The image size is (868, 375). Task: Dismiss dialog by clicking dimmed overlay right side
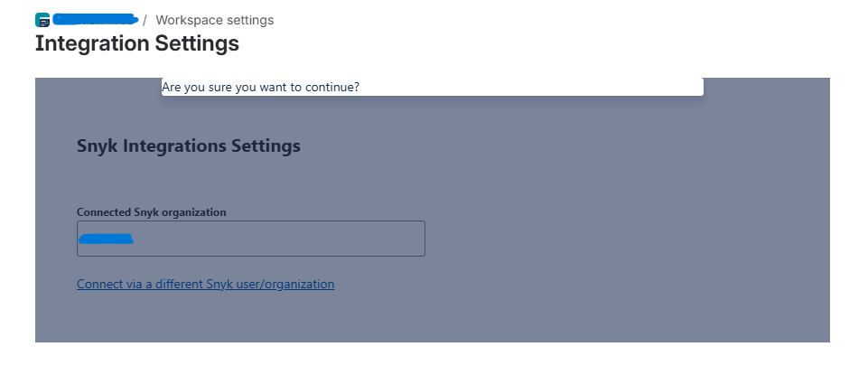664,221
